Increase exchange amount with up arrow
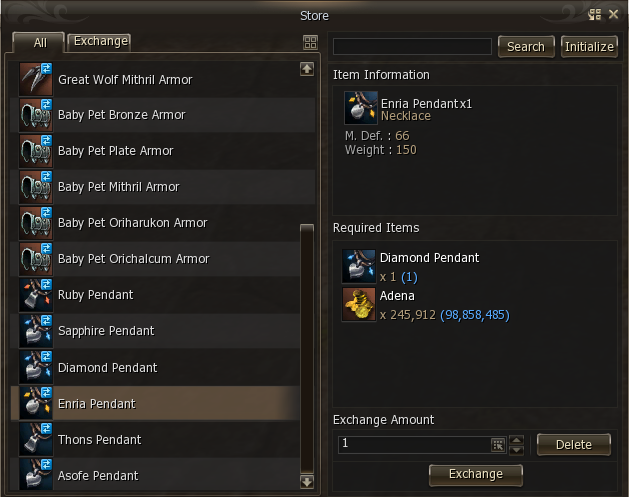 [516, 440]
